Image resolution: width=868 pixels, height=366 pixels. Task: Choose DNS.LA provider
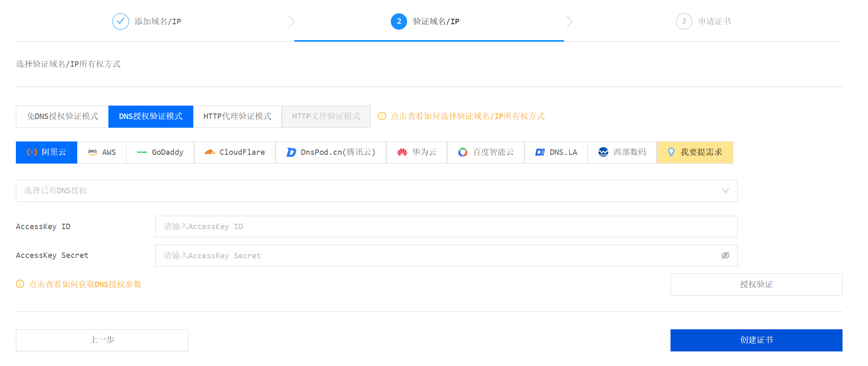(556, 152)
